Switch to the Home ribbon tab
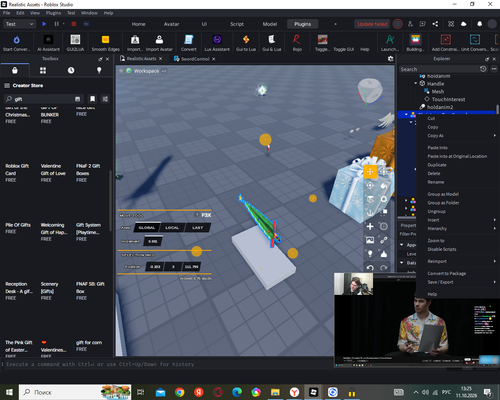This screenshot has height=400, width=500. (138, 24)
